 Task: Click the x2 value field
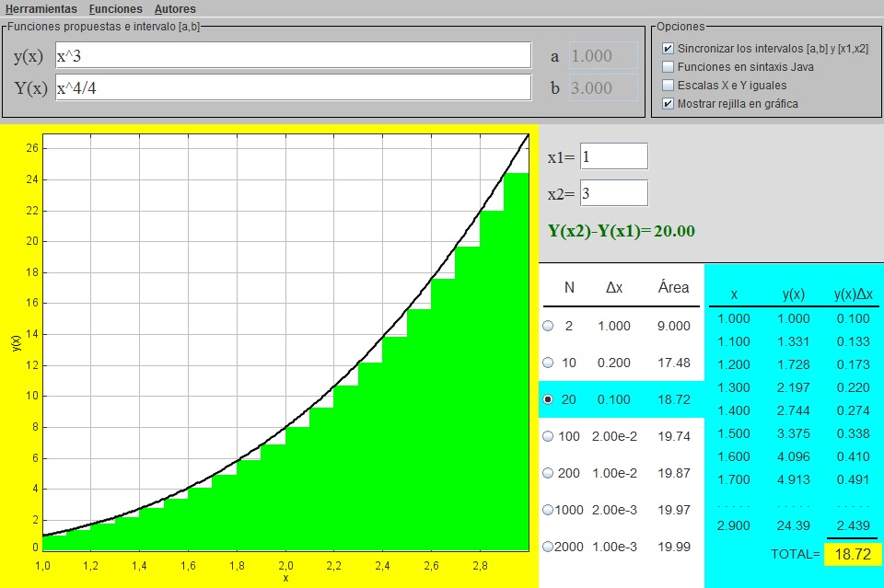613,193
